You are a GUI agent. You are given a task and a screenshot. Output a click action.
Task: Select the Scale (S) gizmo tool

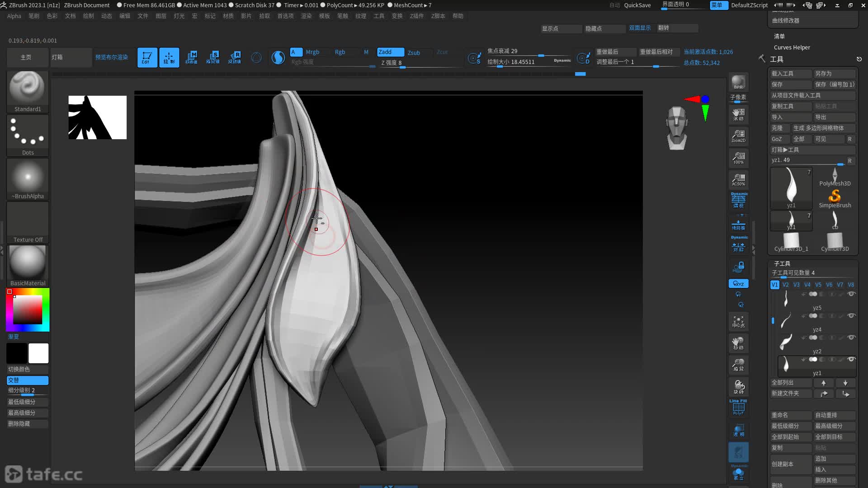click(213, 57)
